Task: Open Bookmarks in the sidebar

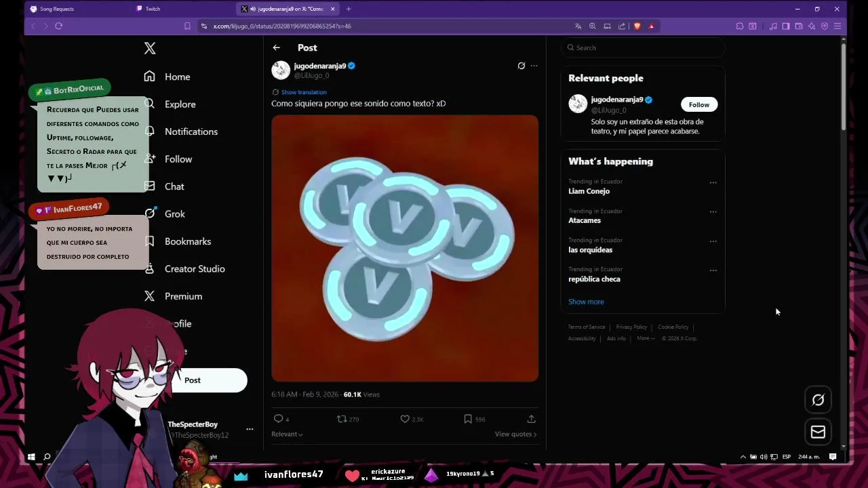Action: pos(188,241)
